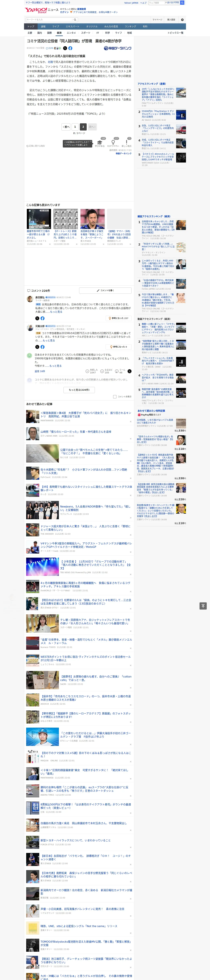Click the ログイン link
Image resolution: width=210 pixels, height=980 pixels.
pos(64,12)
